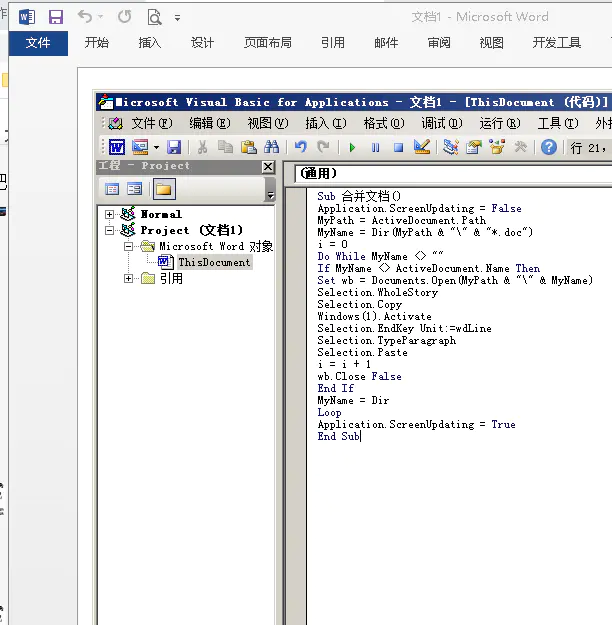Switch to the 审阅 ribbon tab
The height and width of the screenshot is (625, 612).
[x=439, y=43]
